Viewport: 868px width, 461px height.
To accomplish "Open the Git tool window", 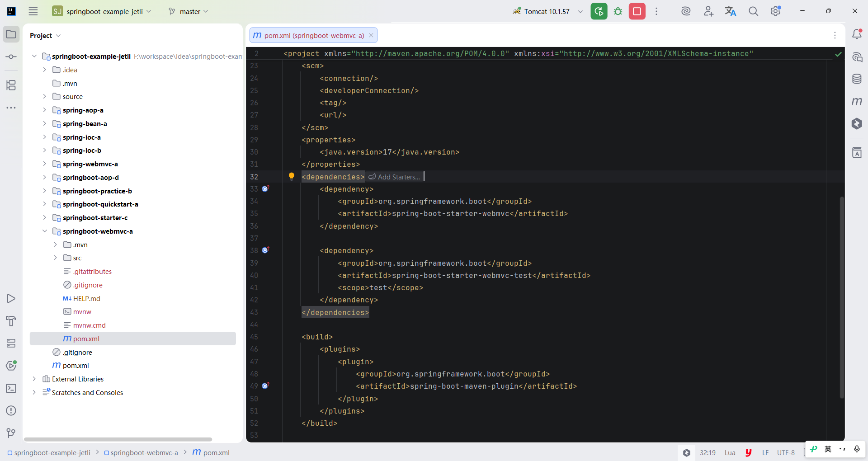I will pyautogui.click(x=11, y=433).
